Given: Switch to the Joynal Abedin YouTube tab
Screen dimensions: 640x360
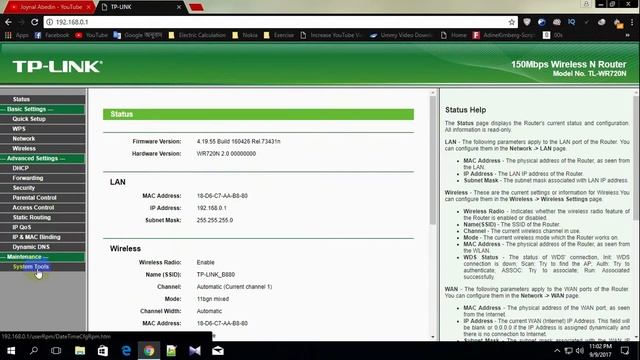Looking at the screenshot, I should (x=51, y=7).
